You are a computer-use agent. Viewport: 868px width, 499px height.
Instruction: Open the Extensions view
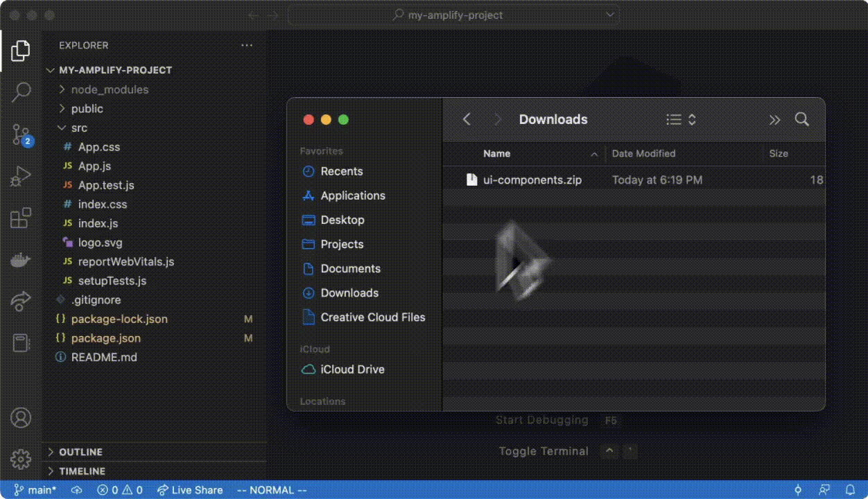21,217
